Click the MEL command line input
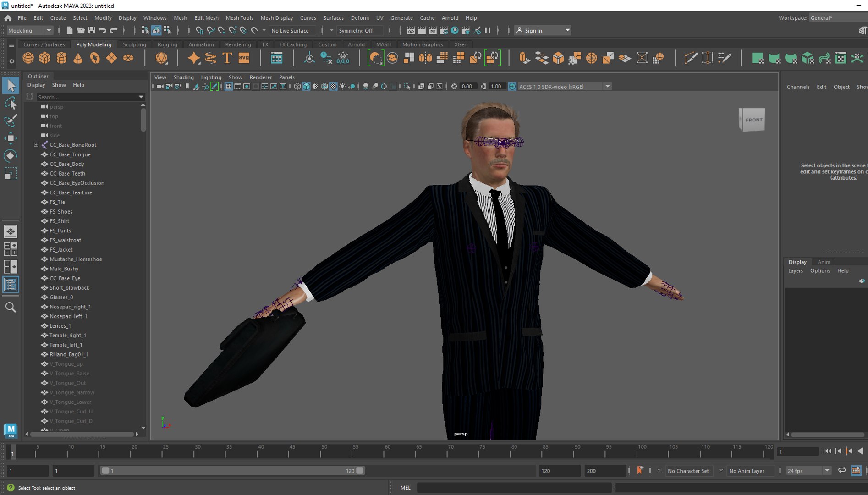Viewport: 868px width, 495px height. click(514, 488)
